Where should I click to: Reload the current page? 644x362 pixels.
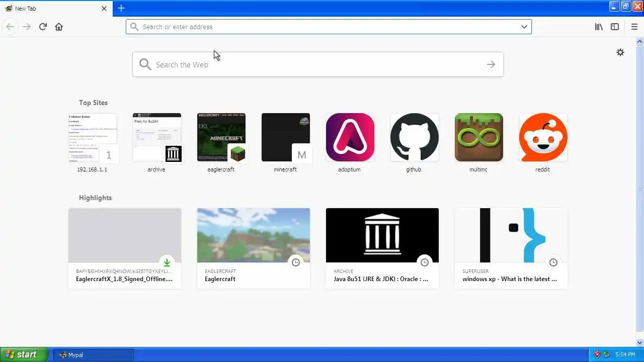(43, 27)
